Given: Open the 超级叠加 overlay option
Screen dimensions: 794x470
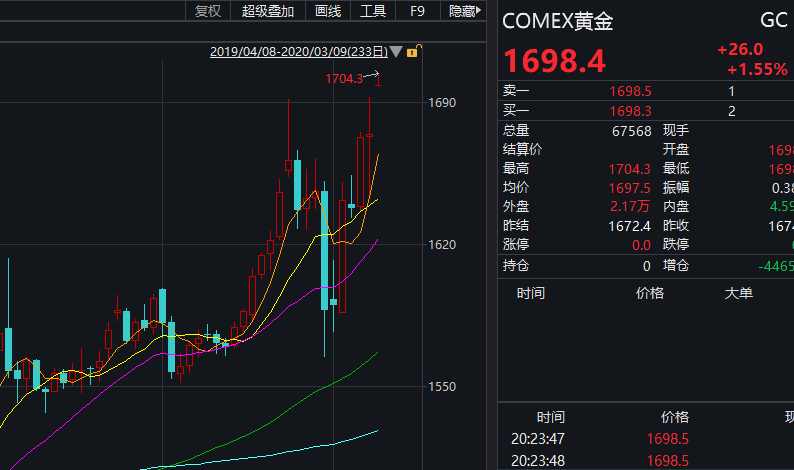Looking at the screenshot, I should (267, 11).
